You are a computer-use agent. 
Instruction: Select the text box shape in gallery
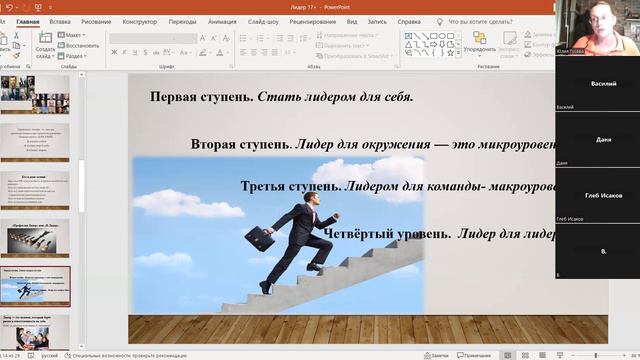(409, 36)
